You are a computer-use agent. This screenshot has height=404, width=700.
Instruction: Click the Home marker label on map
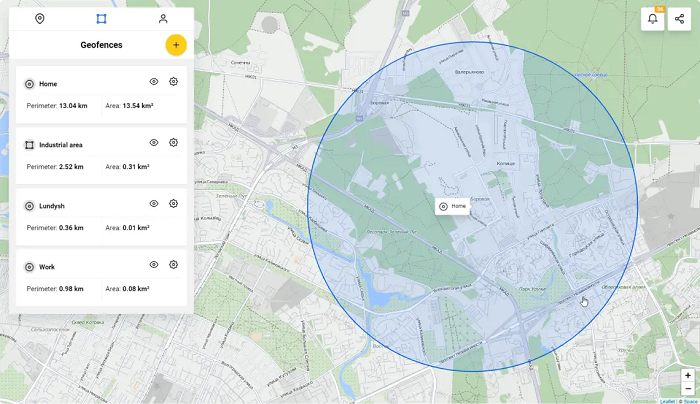click(x=453, y=206)
